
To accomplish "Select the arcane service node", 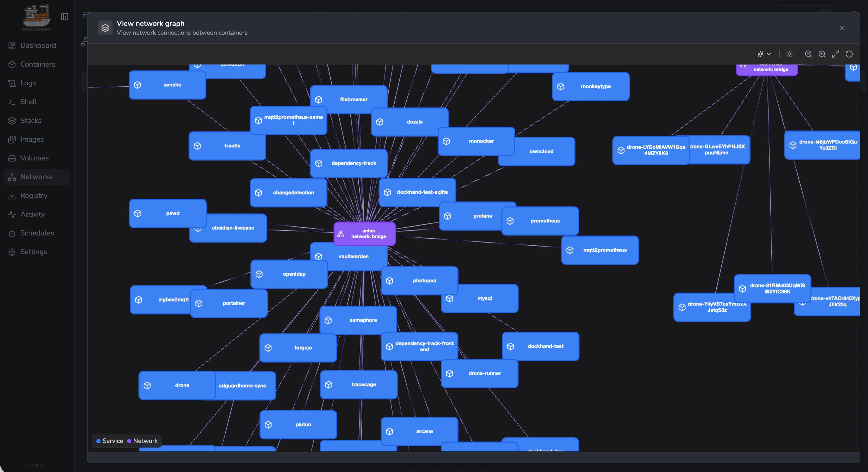I will (x=419, y=432).
